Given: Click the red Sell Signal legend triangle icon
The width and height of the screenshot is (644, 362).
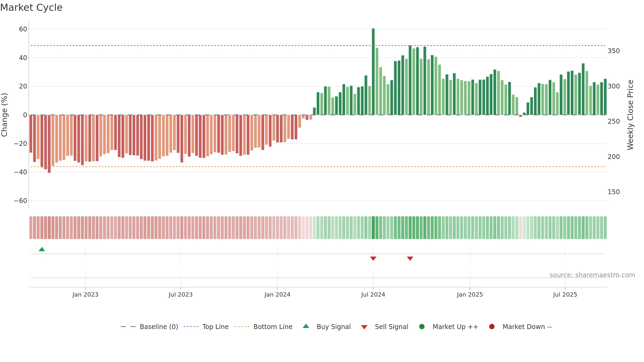Looking at the screenshot, I should click(364, 327).
